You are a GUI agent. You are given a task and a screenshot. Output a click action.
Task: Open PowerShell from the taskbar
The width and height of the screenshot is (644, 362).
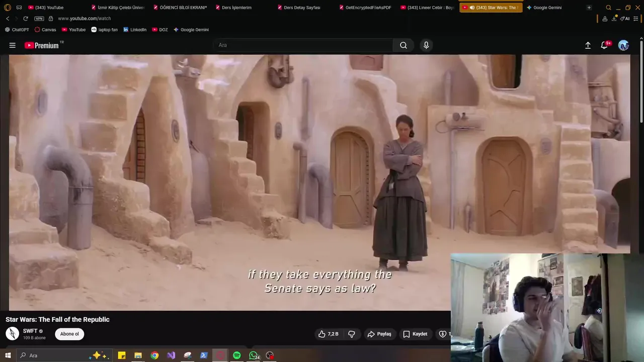pos(204,355)
